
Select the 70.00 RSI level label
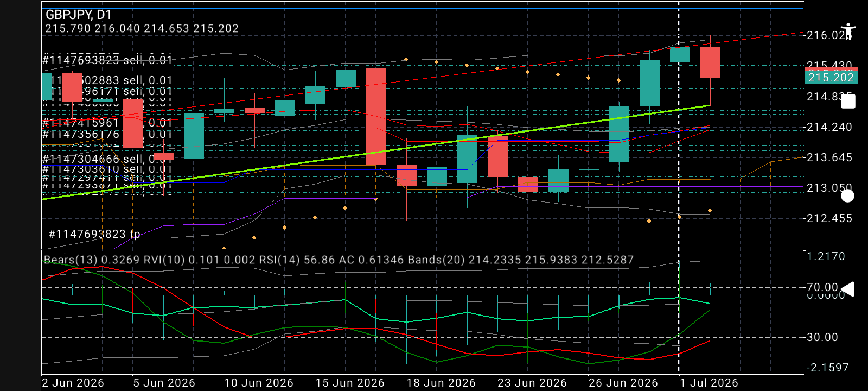pos(822,287)
